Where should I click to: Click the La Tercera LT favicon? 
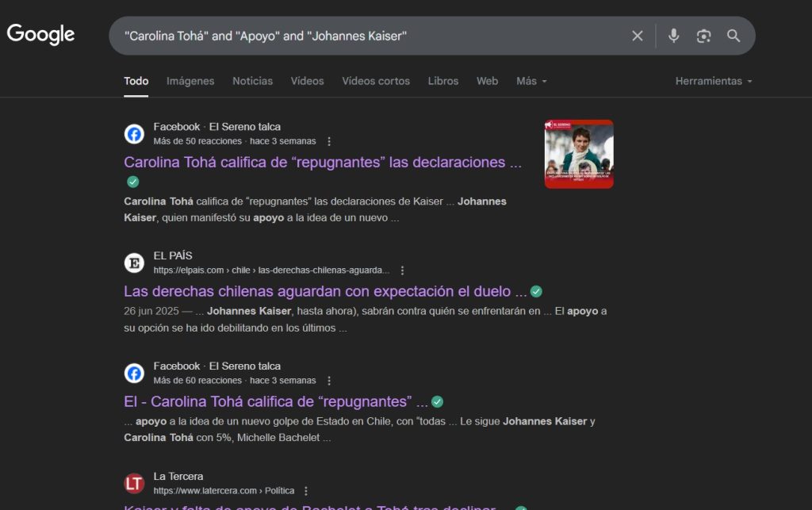(134, 484)
